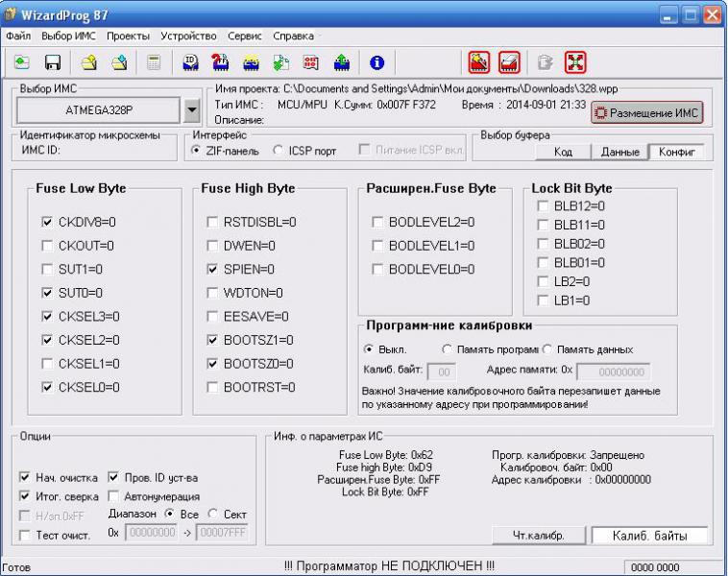This screenshot has width=728, height=576.
Task: Check the RSTDISBL=0 fuse checkbox
Action: click(212, 222)
